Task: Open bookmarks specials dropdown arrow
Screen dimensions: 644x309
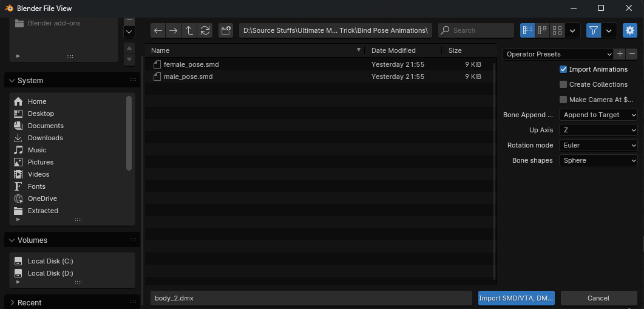Action: coord(129,31)
